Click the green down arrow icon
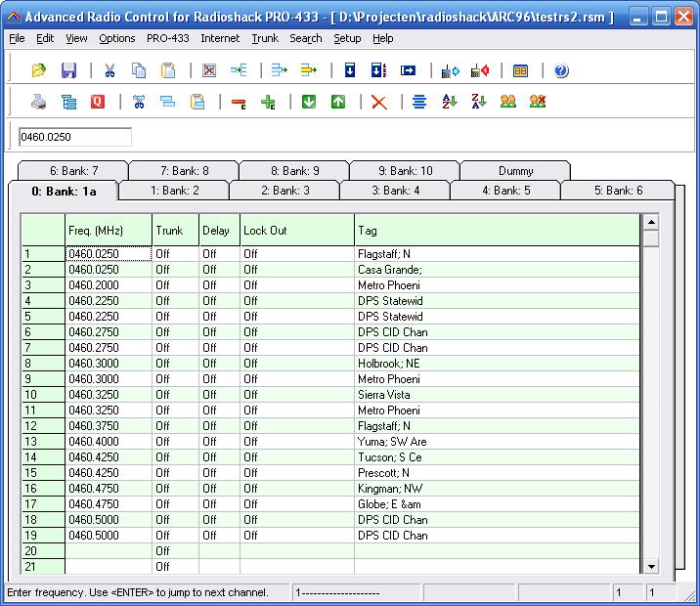Viewport: 700px width, 606px height. [309, 102]
